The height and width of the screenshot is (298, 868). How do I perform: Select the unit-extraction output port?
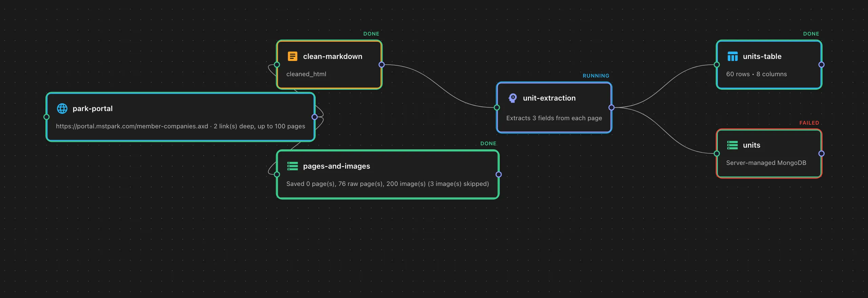[x=612, y=108]
